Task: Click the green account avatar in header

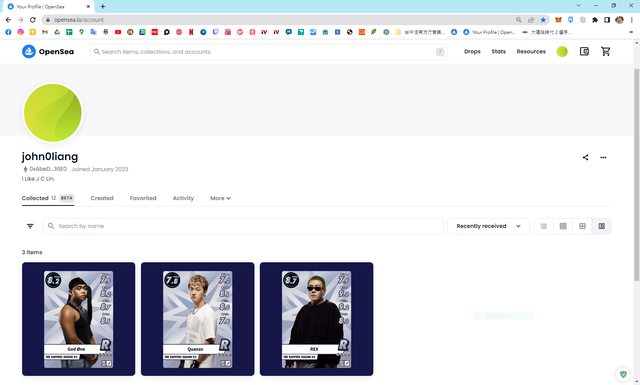Action: pos(562,51)
